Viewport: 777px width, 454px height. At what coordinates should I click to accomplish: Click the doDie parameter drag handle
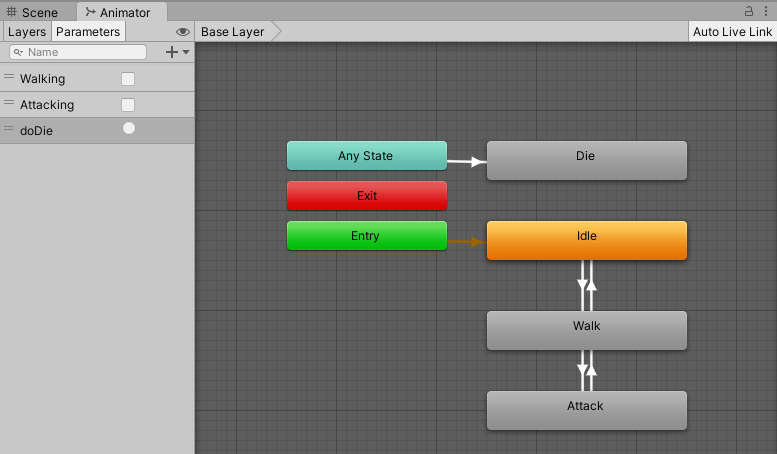coord(9,128)
